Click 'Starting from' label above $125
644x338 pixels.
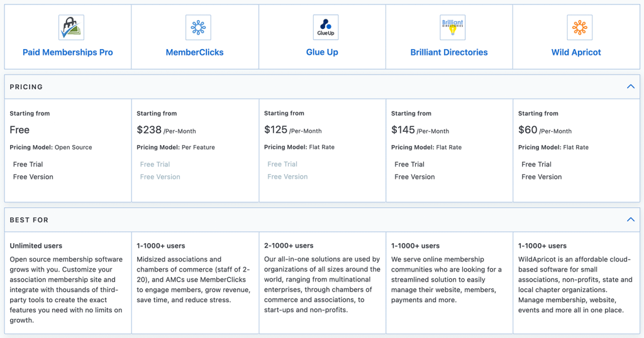(284, 113)
